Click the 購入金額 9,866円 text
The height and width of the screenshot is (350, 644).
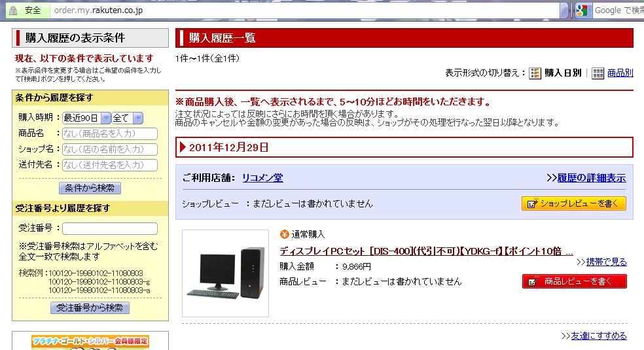325,267
